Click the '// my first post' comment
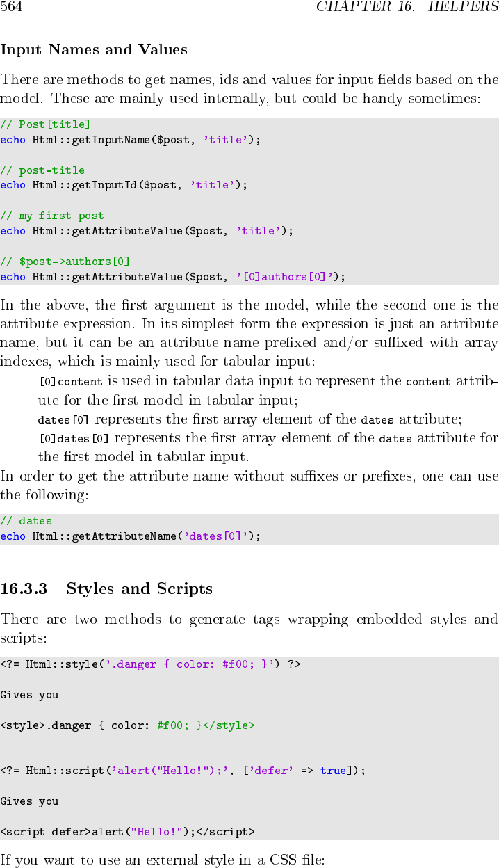Viewport: 499px width, 868px height. click(x=52, y=216)
